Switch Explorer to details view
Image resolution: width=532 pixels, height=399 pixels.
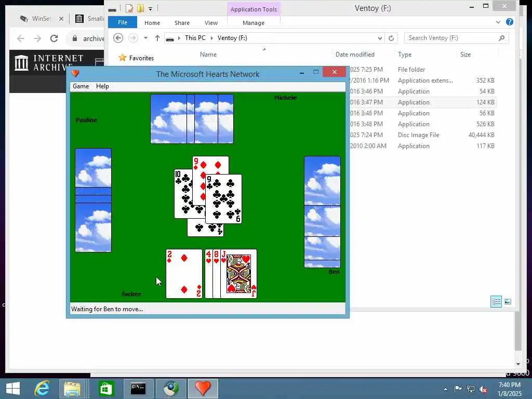pyautogui.click(x=496, y=301)
